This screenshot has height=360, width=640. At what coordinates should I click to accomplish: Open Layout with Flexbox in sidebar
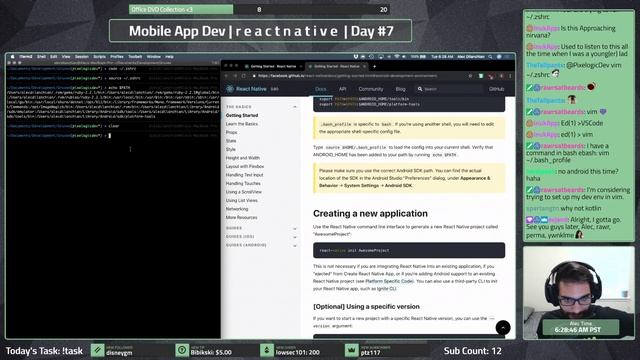click(x=245, y=167)
